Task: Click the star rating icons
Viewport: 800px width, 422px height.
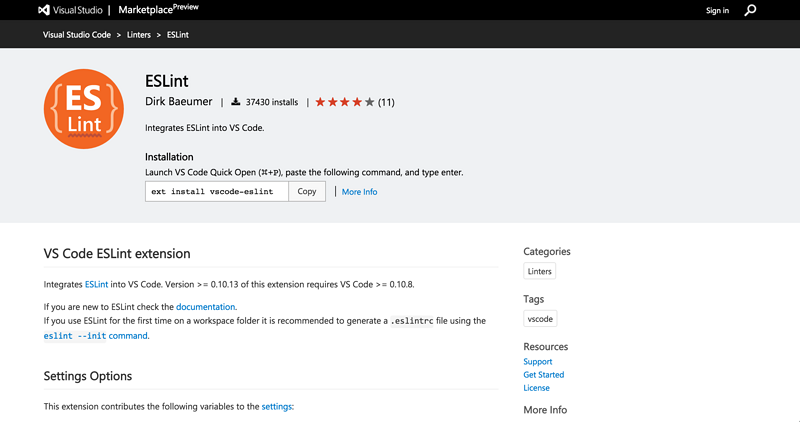Action: click(345, 102)
